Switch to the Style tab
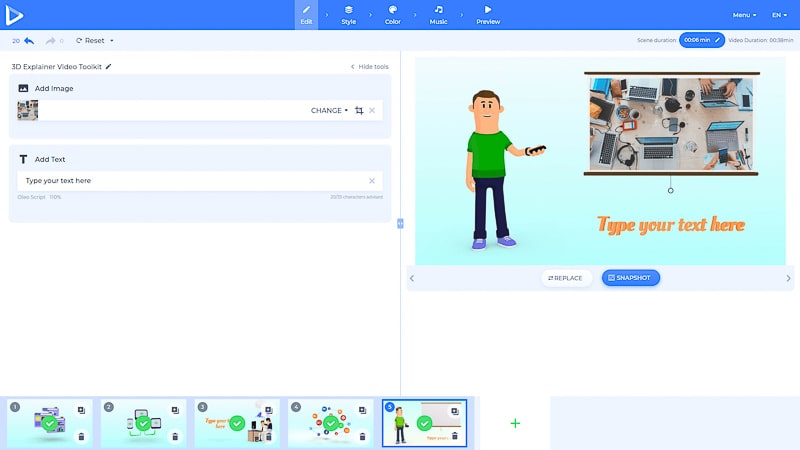Screen dimensions: 800x450 [x=348, y=14]
